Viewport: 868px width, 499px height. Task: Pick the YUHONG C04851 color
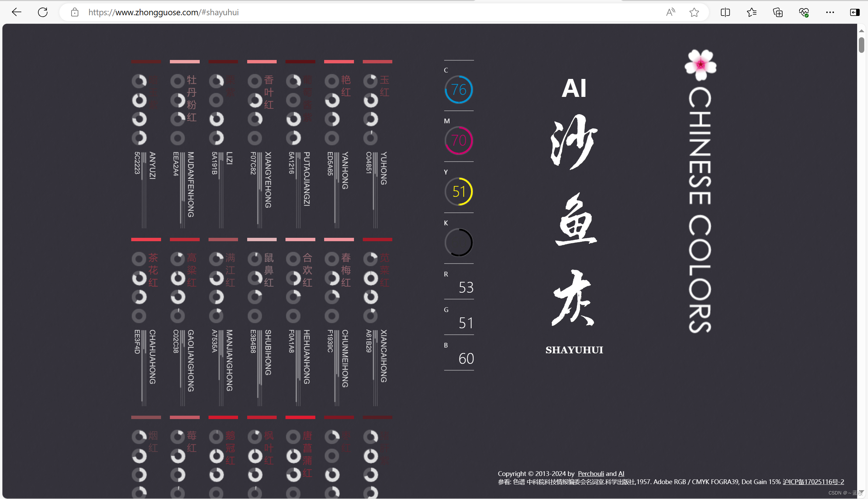pyautogui.click(x=377, y=144)
